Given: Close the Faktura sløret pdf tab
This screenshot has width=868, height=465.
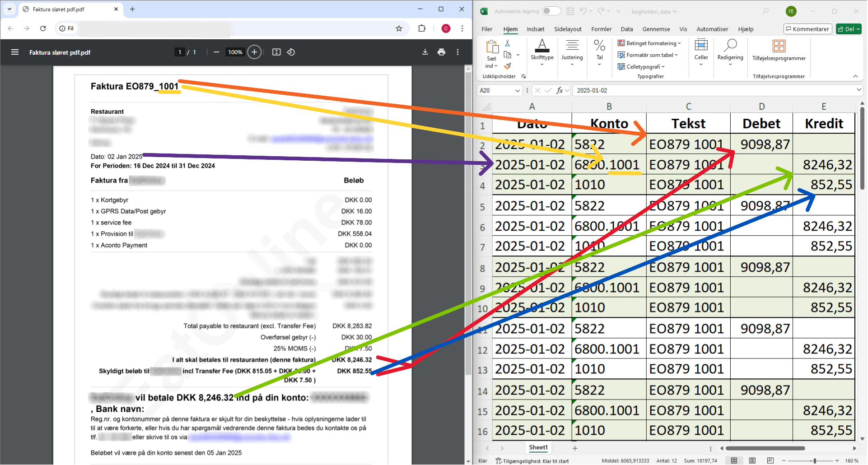Looking at the screenshot, I should click(x=116, y=9).
